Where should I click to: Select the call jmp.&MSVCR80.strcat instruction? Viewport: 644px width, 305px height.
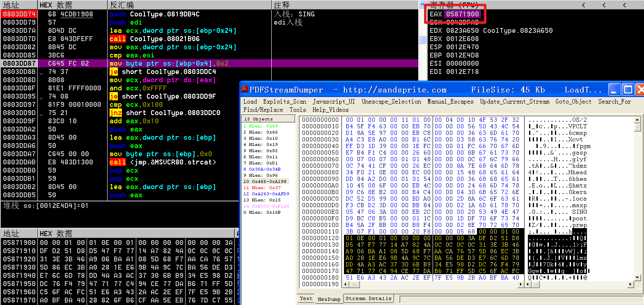coord(163,162)
